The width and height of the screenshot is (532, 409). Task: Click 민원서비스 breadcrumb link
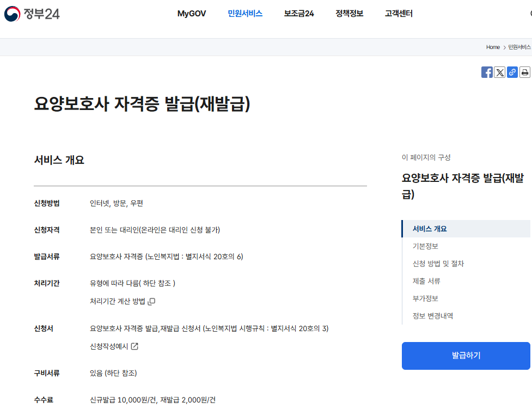tap(519, 47)
